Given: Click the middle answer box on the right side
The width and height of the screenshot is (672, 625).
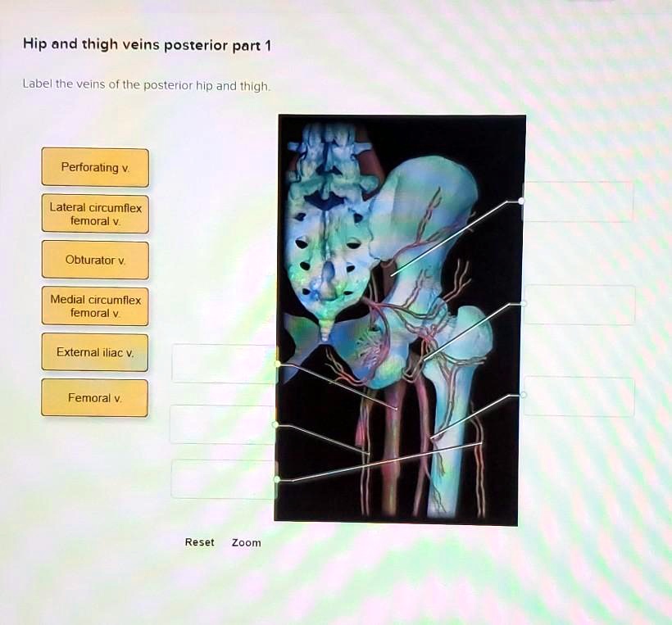Looking at the screenshot, I should [578, 305].
